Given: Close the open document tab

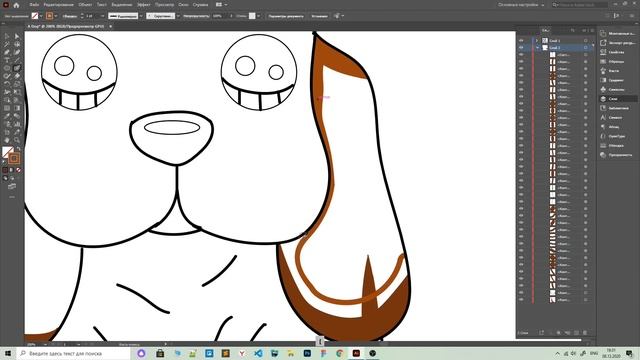Looking at the screenshot, I should pyautogui.click(x=111, y=26).
